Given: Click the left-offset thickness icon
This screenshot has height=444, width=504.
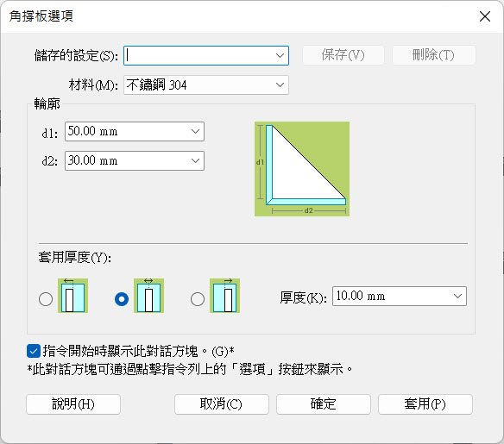Looking at the screenshot, I should tap(73, 296).
